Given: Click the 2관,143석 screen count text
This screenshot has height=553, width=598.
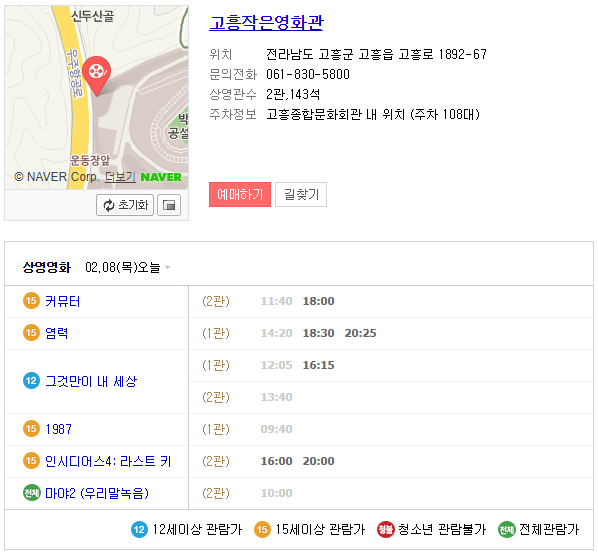Looking at the screenshot, I should click(293, 94).
